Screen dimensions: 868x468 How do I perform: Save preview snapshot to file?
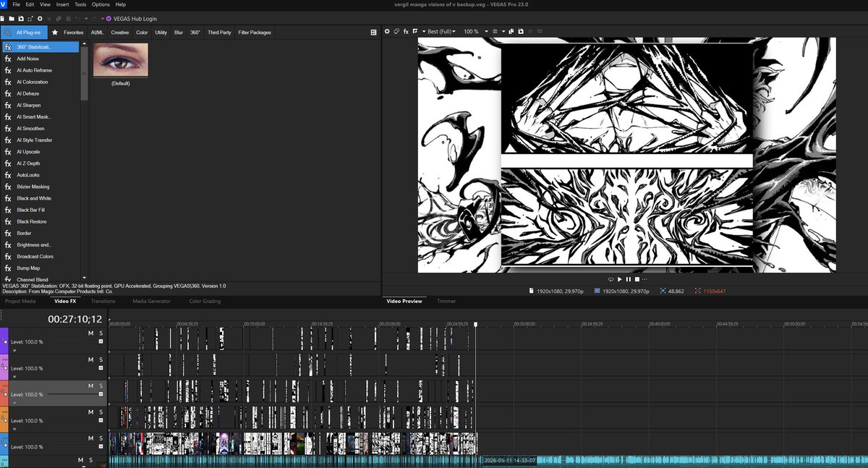[x=520, y=32]
